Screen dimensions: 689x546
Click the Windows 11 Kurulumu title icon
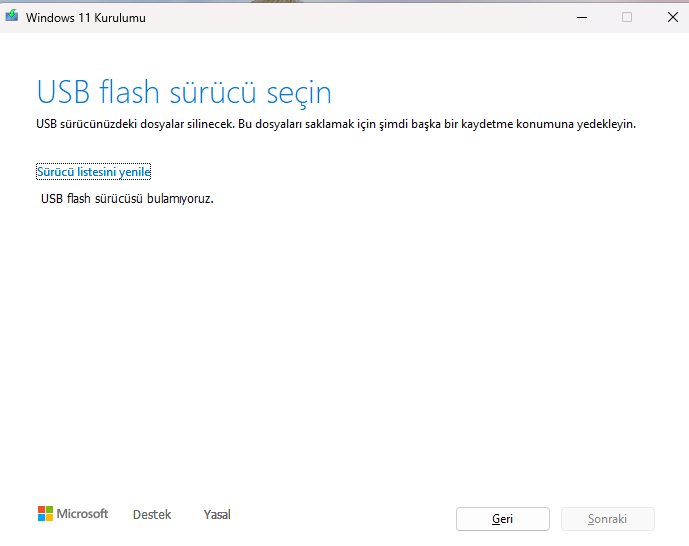pos(11,16)
